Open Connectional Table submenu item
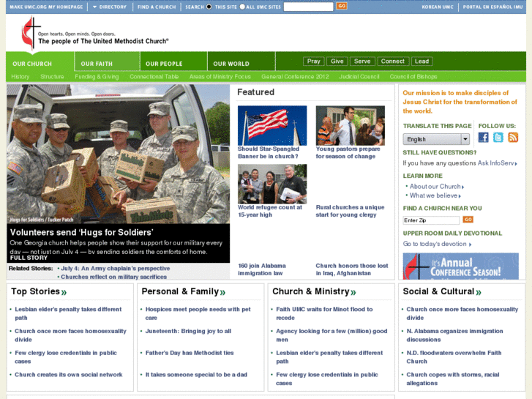532x399 pixels. point(154,77)
